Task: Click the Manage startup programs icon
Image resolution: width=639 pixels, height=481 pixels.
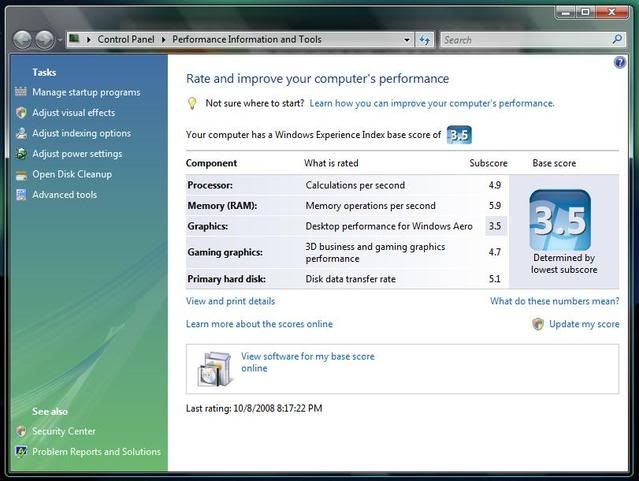Action: coord(21,92)
